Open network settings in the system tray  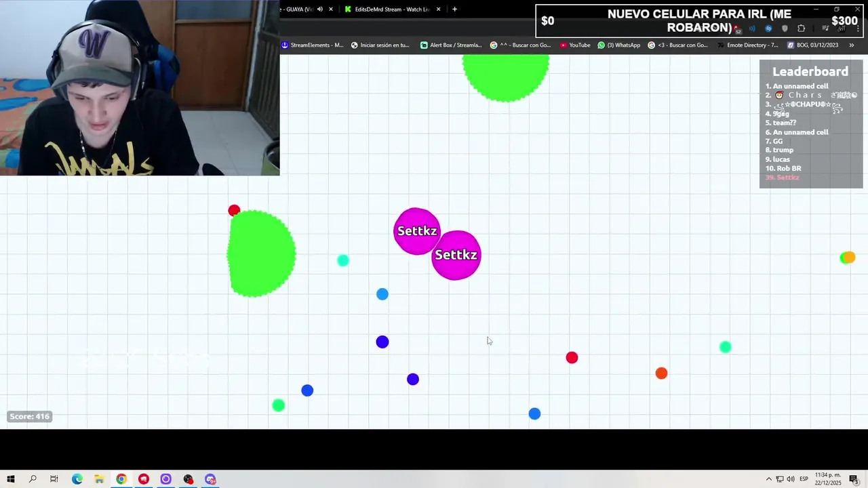pyautogui.click(x=780, y=479)
